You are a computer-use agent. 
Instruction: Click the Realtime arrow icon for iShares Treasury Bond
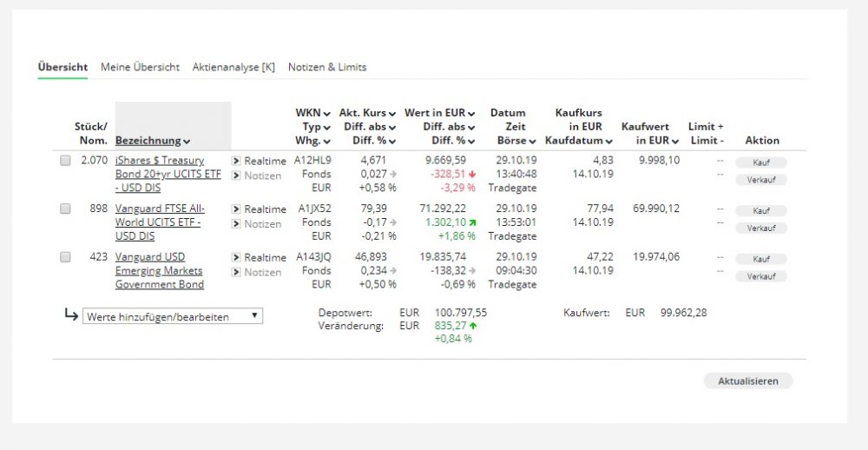click(x=235, y=161)
